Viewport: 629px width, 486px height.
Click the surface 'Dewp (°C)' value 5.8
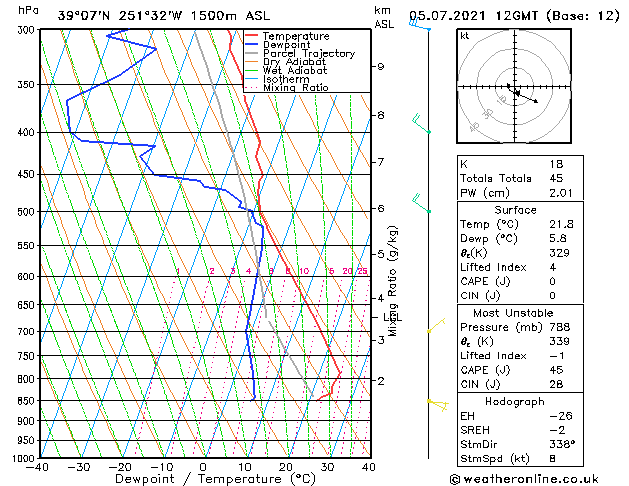(558, 239)
